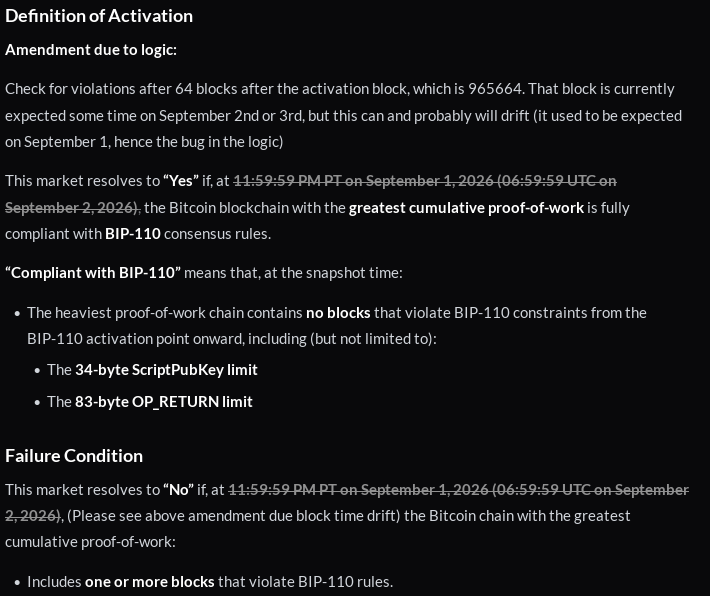Click 'means that, at the snapshot time:' text
Image resolution: width=710 pixels, height=596 pixels.
click(293, 273)
